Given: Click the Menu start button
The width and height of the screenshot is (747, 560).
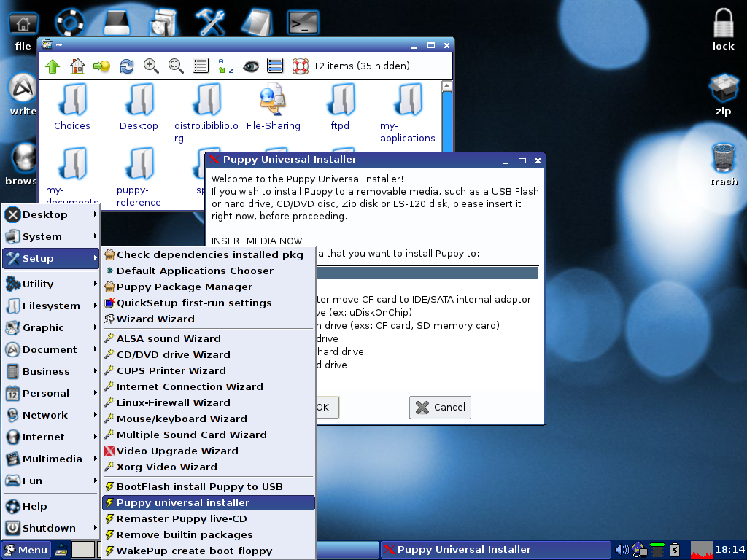Looking at the screenshot, I should click(x=27, y=551).
